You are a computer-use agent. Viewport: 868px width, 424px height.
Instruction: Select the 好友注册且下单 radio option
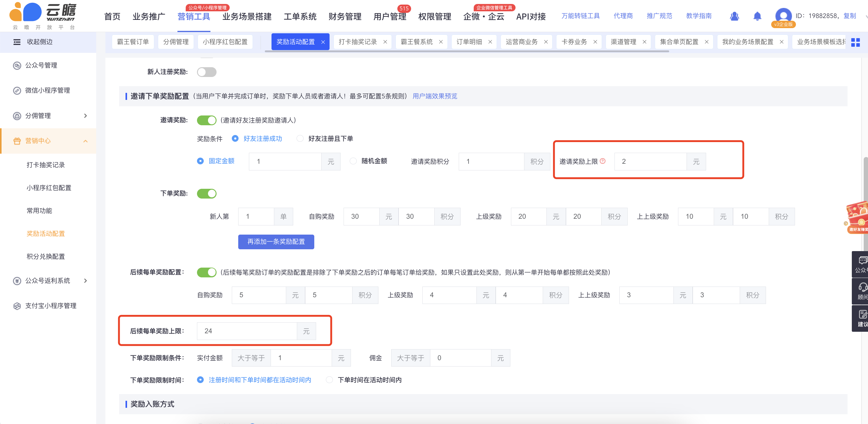300,138
